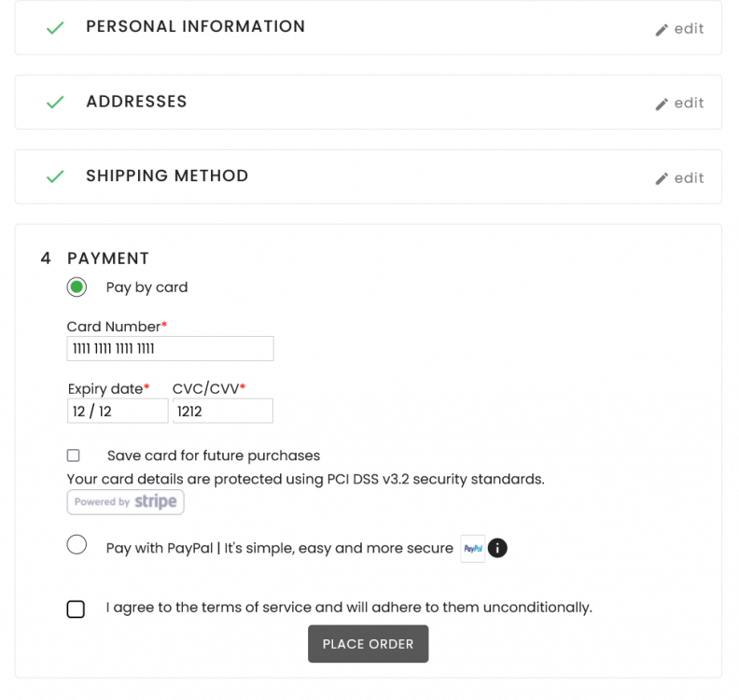Expand the Personal Information section header

(195, 27)
